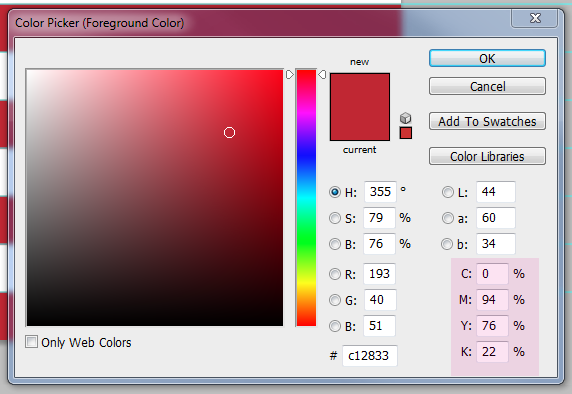Click the red field showing 193
572x394 pixels.
pyautogui.click(x=379, y=274)
